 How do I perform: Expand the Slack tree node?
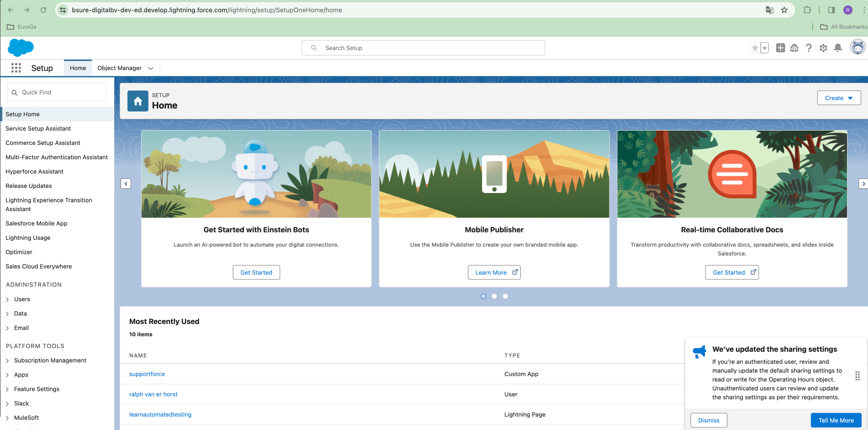click(7, 404)
